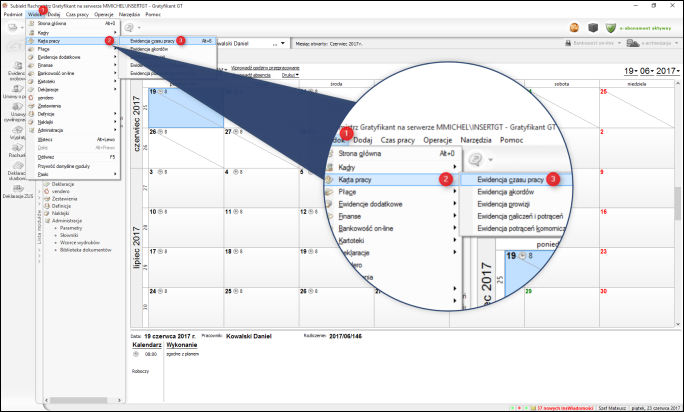Click the help question-mark bubble toolbar icon
This screenshot has height=412, width=684.
(x=129, y=27)
